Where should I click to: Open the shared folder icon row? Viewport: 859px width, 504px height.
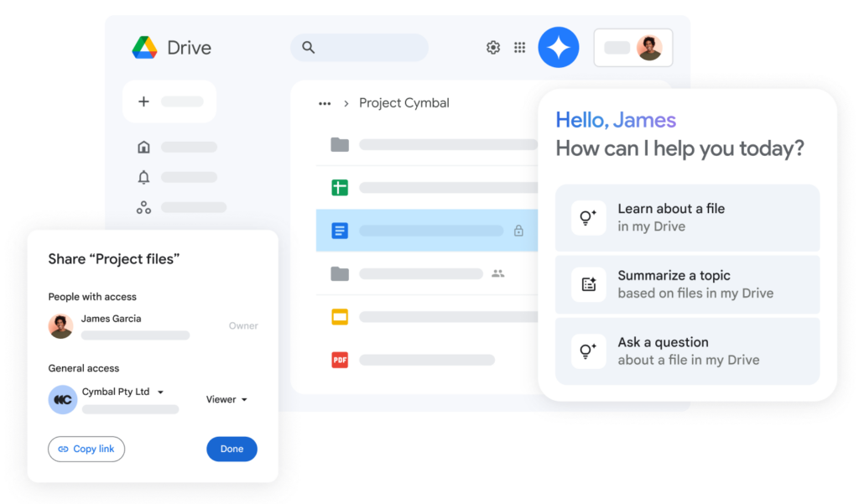point(340,273)
